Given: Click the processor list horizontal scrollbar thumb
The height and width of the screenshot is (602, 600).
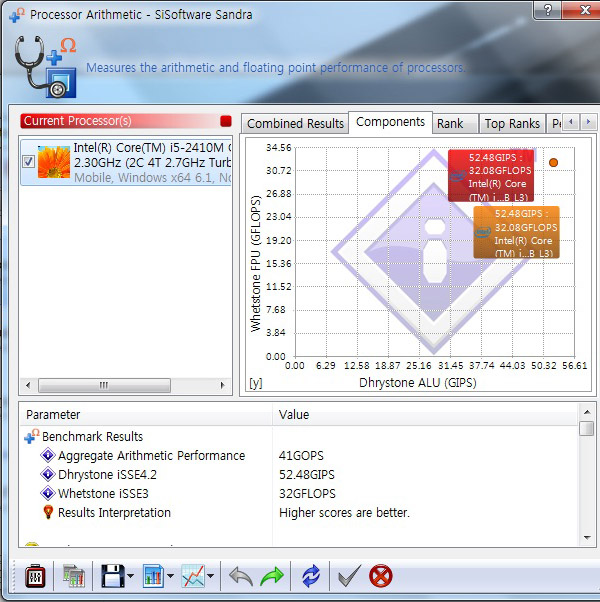Looking at the screenshot, I should tap(104, 385).
